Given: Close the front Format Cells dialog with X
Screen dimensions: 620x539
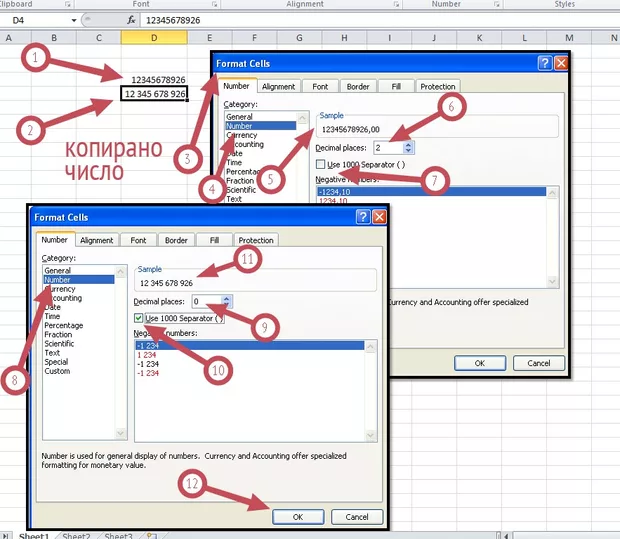Looking at the screenshot, I should [x=379, y=217].
